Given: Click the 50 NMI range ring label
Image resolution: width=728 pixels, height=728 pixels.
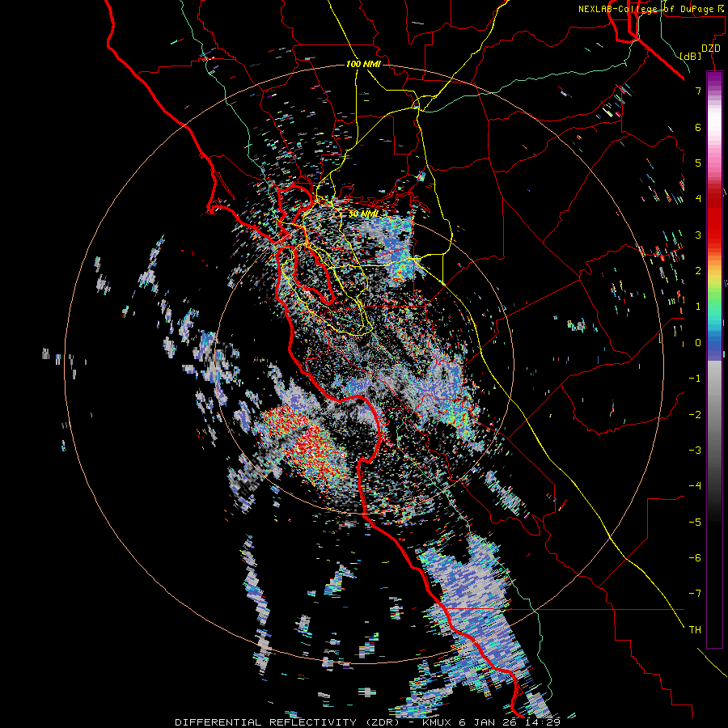Looking at the screenshot, I should coord(363,214).
